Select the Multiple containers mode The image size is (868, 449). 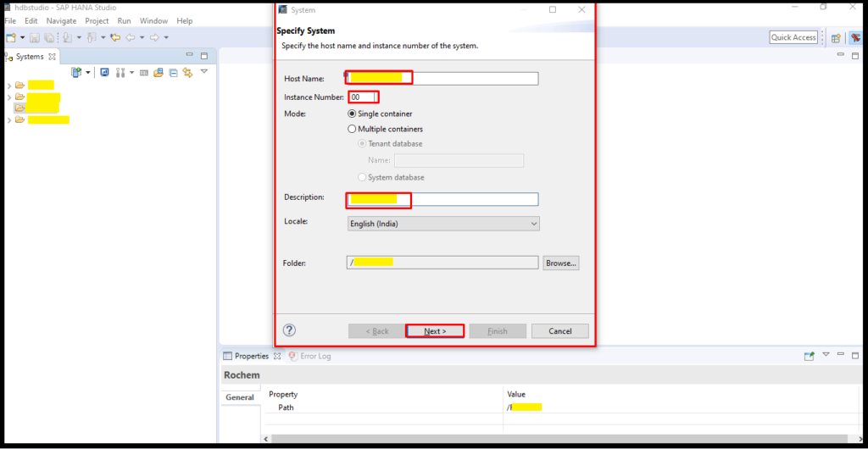click(x=386, y=129)
